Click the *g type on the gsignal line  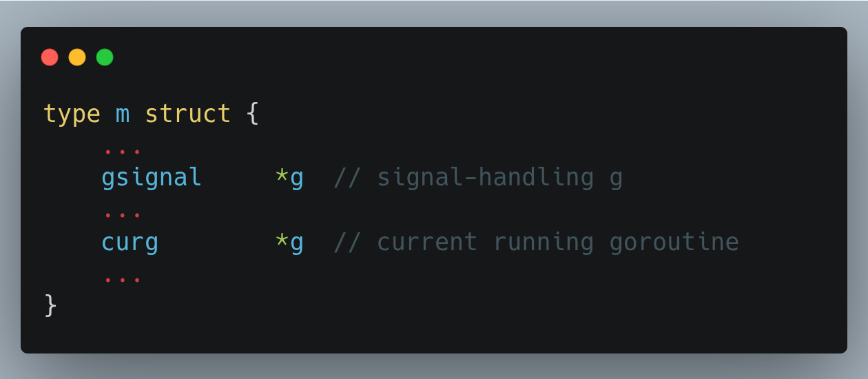[x=289, y=178]
